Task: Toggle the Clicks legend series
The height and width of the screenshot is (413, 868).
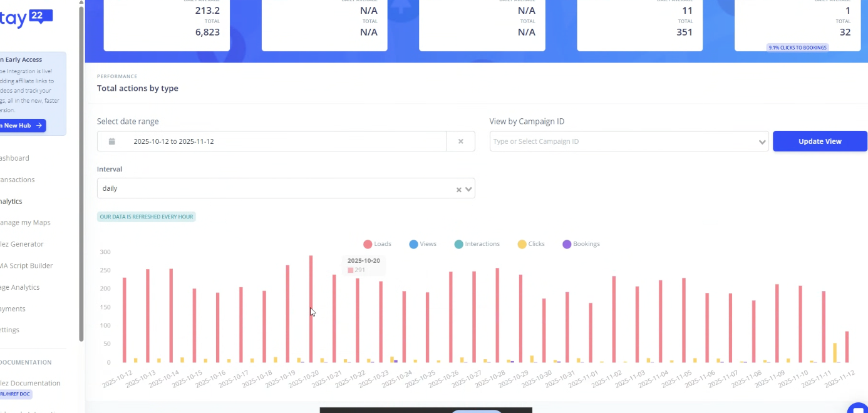Action: click(531, 244)
